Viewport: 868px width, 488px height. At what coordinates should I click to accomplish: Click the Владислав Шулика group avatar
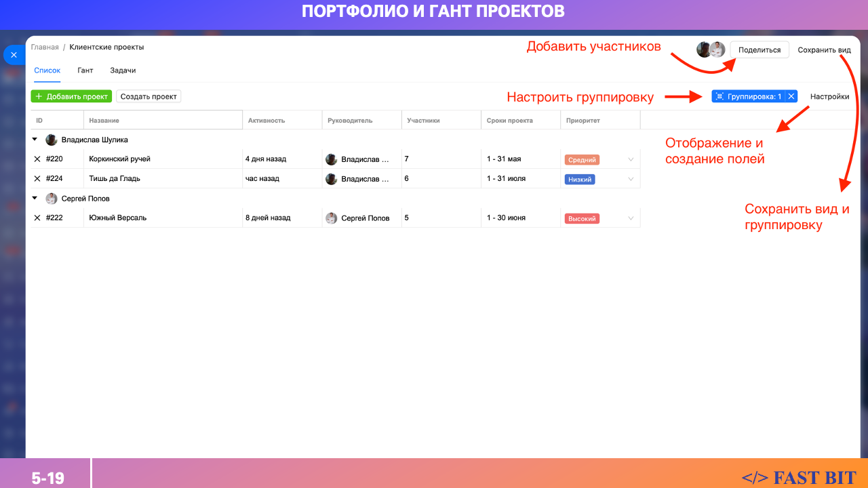(x=52, y=140)
